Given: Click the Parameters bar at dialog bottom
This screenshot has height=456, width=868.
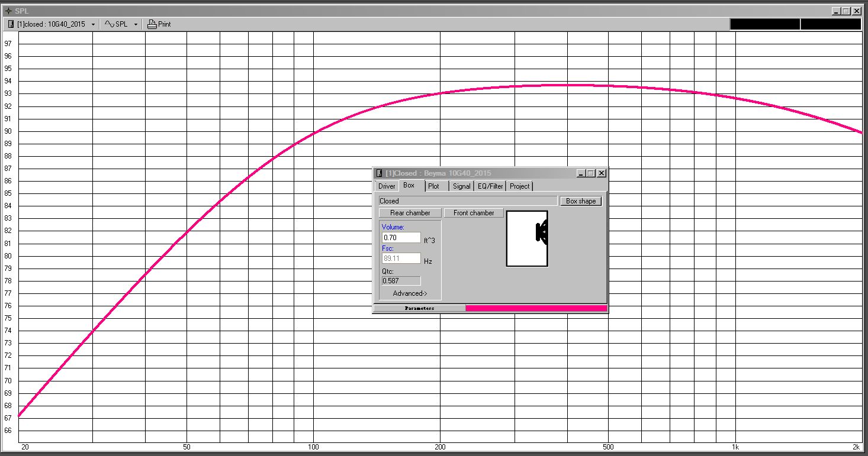Looking at the screenshot, I should coord(419,308).
